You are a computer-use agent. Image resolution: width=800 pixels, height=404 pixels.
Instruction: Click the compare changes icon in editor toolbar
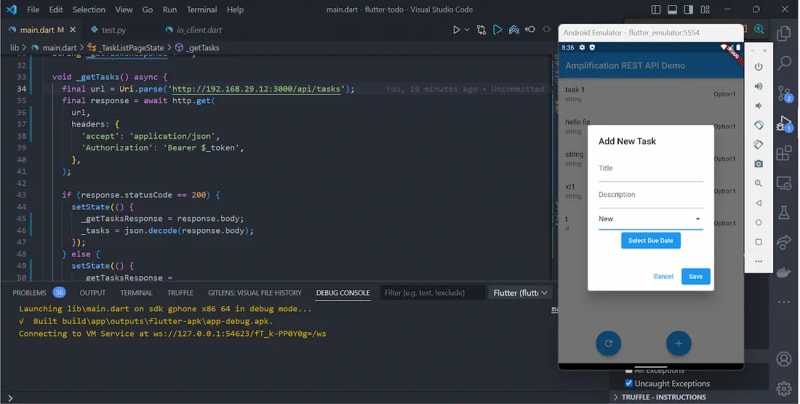click(x=481, y=30)
